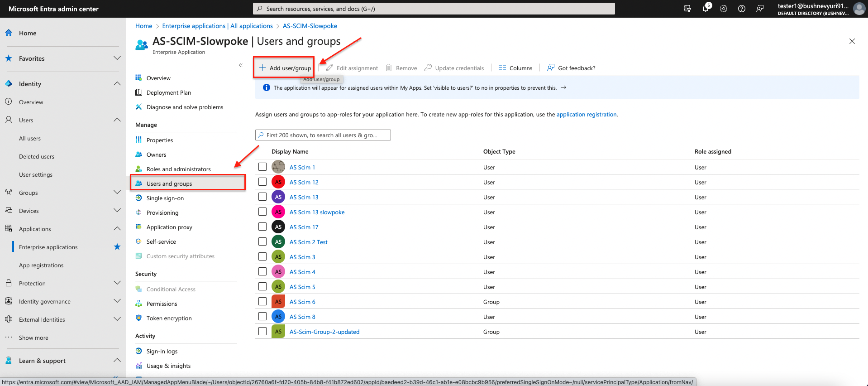This screenshot has height=386, width=868.
Task: Click the Columns toolbar button
Action: pos(515,68)
